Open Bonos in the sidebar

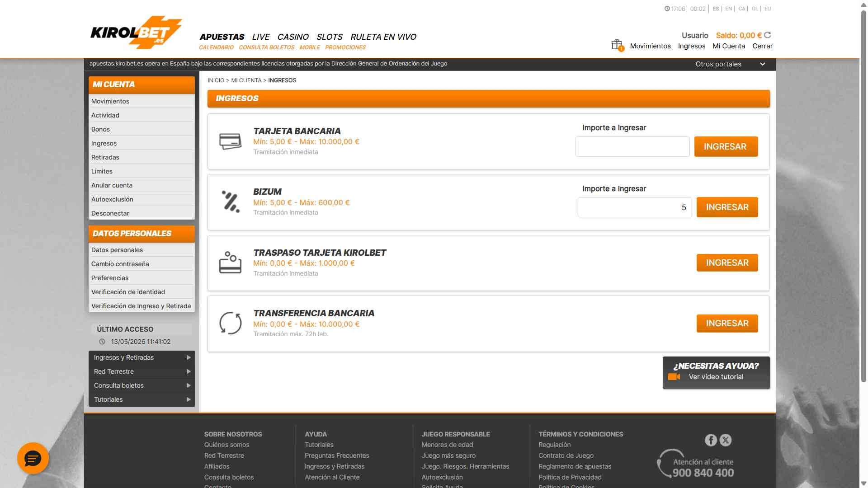click(x=142, y=129)
